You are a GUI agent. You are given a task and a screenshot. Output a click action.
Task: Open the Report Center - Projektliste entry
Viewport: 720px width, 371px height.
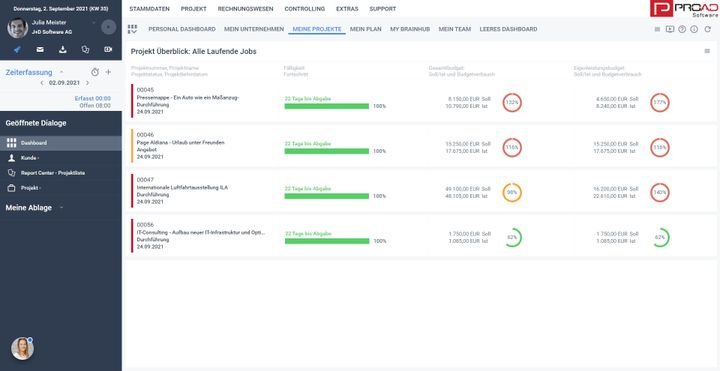61,173
